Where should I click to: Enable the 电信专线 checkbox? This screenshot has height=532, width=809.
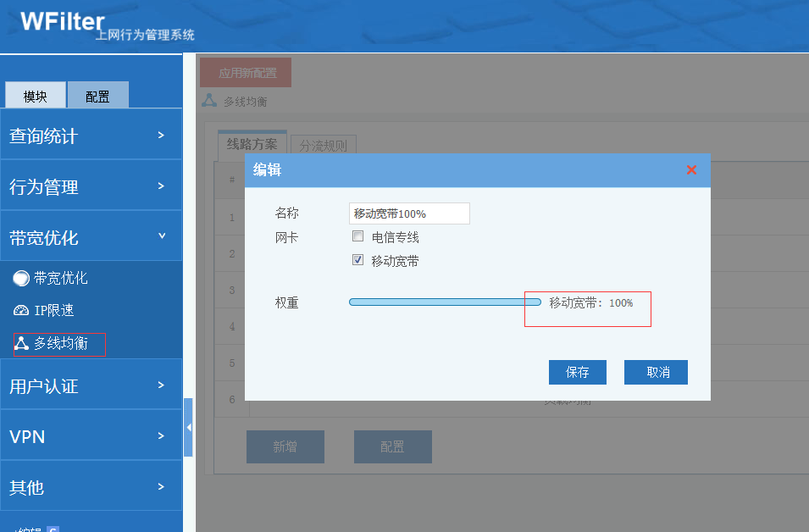[358, 237]
